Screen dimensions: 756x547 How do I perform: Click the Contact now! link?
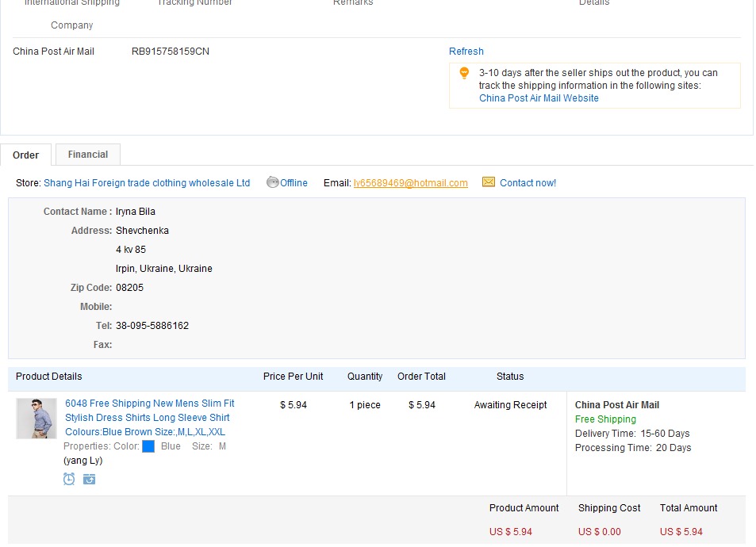[528, 183]
